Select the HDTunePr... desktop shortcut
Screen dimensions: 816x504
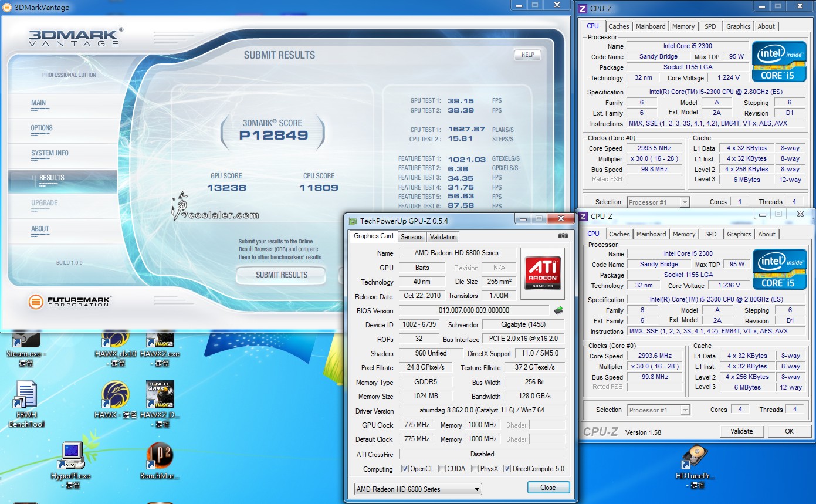click(695, 466)
